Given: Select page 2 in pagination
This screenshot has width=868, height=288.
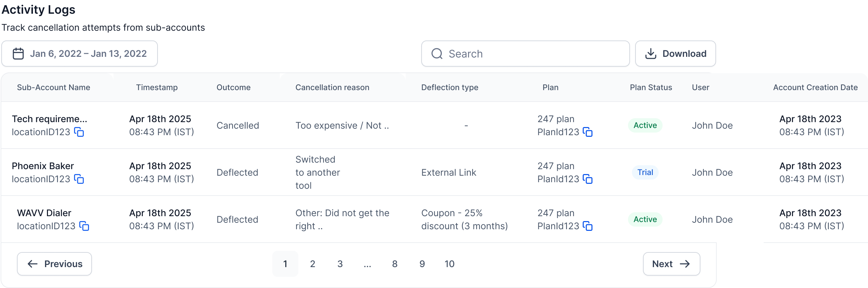Looking at the screenshot, I should [312, 264].
